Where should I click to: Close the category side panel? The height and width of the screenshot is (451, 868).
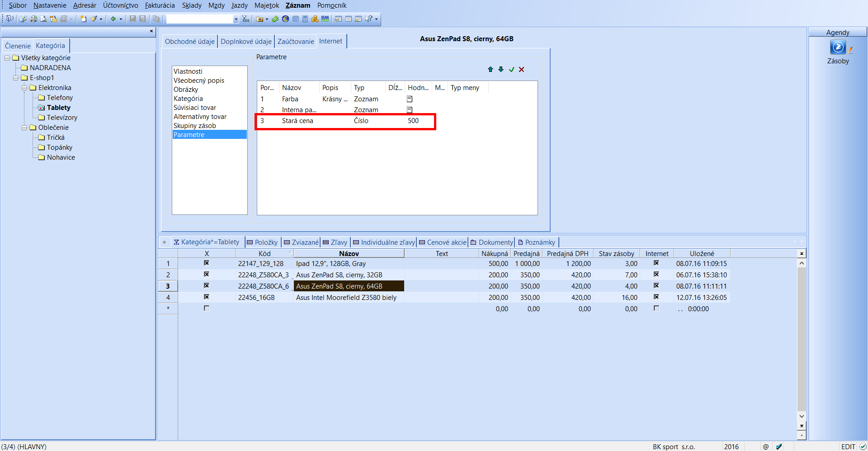tap(151, 31)
